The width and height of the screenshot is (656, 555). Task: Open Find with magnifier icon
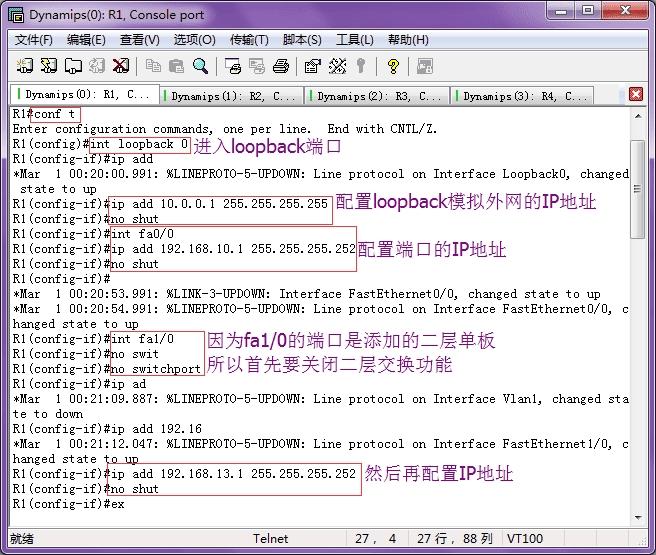coord(200,66)
